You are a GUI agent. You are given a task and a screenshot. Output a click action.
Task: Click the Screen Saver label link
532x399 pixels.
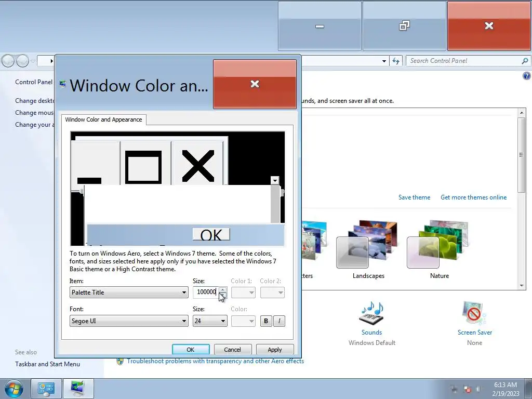[475, 332]
